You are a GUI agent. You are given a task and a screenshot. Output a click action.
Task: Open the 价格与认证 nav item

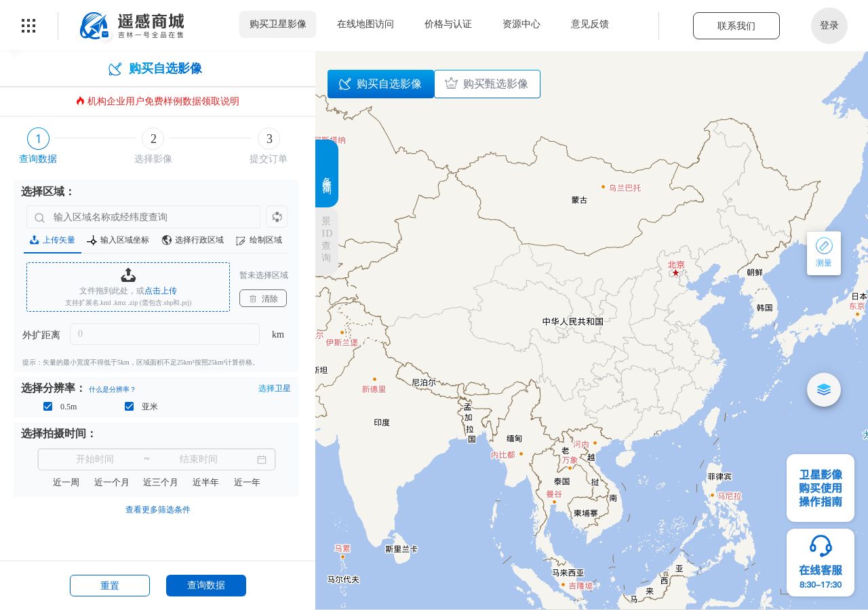coord(448,24)
